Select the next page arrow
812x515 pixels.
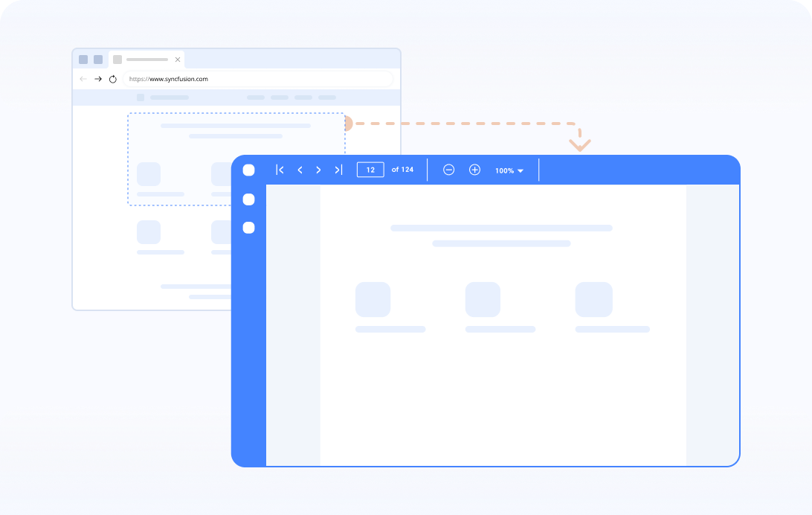318,170
